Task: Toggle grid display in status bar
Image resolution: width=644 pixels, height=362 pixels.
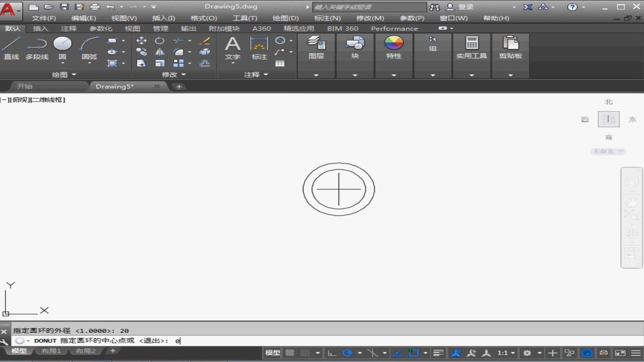Action: point(290,353)
